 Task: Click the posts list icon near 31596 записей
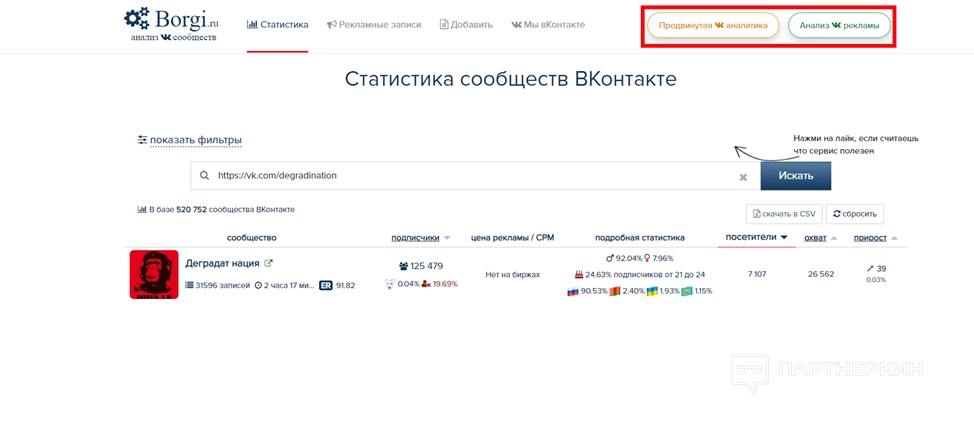pyautogui.click(x=189, y=285)
